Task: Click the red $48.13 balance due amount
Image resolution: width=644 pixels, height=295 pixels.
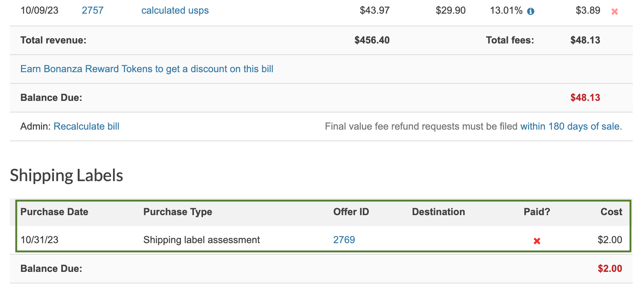Action: tap(585, 98)
